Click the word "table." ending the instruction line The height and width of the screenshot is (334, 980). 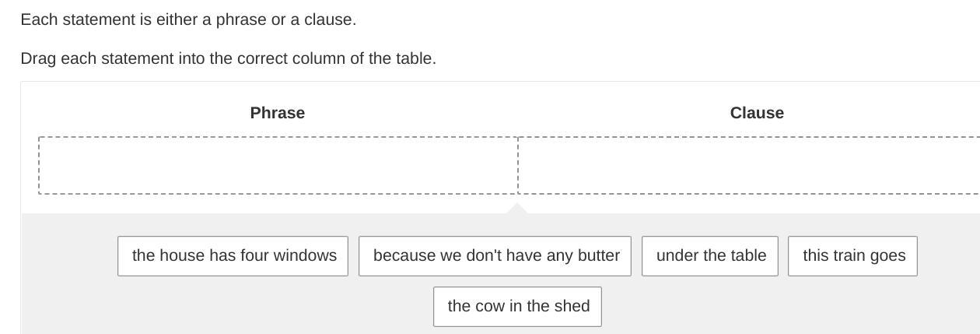click(x=415, y=58)
